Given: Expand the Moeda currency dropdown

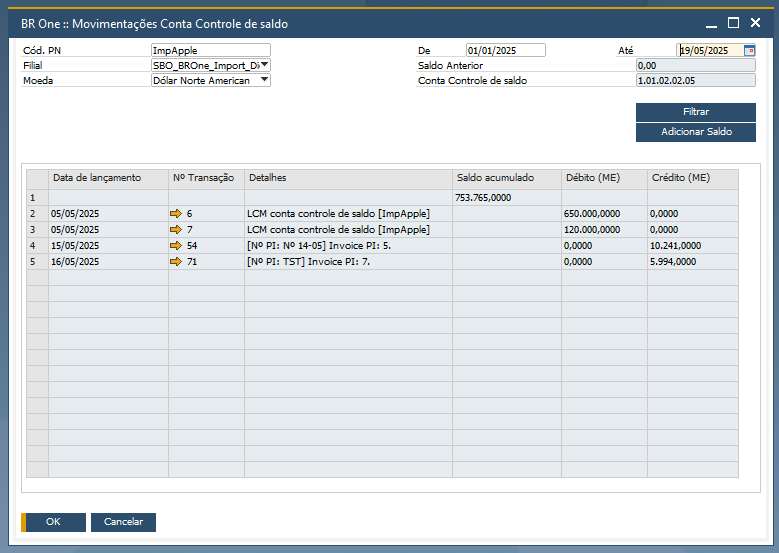Looking at the screenshot, I should 265,79.
